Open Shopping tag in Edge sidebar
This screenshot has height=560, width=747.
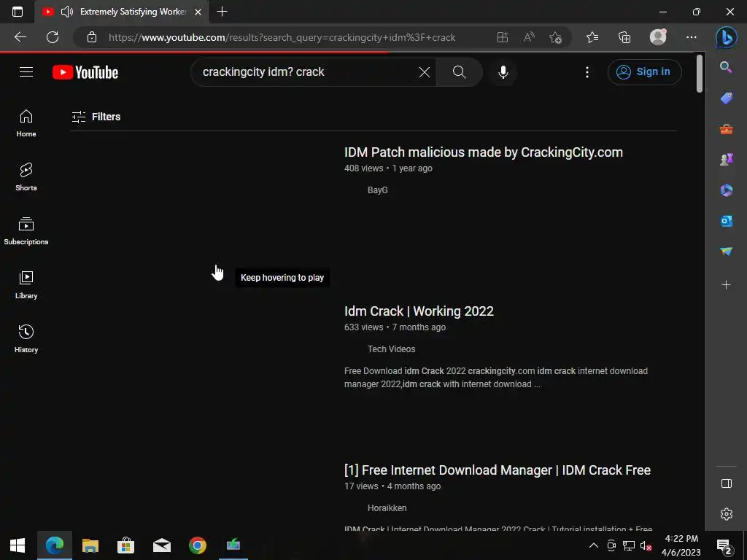(726, 98)
